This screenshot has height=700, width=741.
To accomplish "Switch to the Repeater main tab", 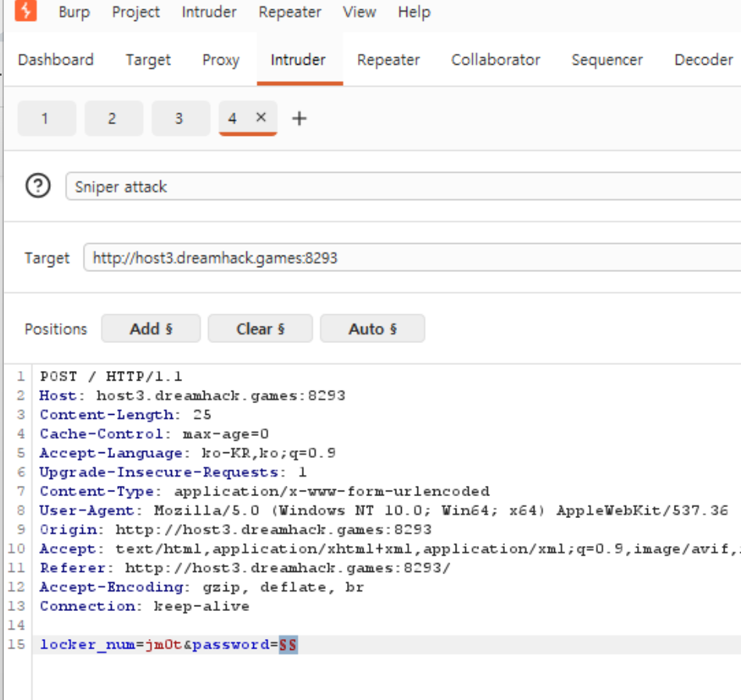I will tap(388, 59).
